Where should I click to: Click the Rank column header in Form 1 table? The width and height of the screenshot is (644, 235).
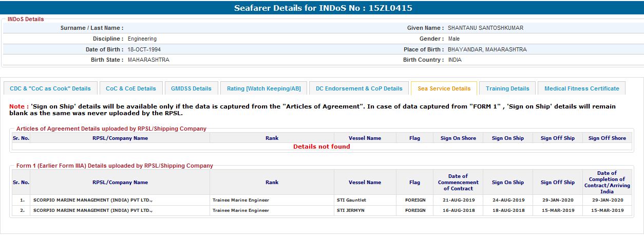pyautogui.click(x=272, y=182)
